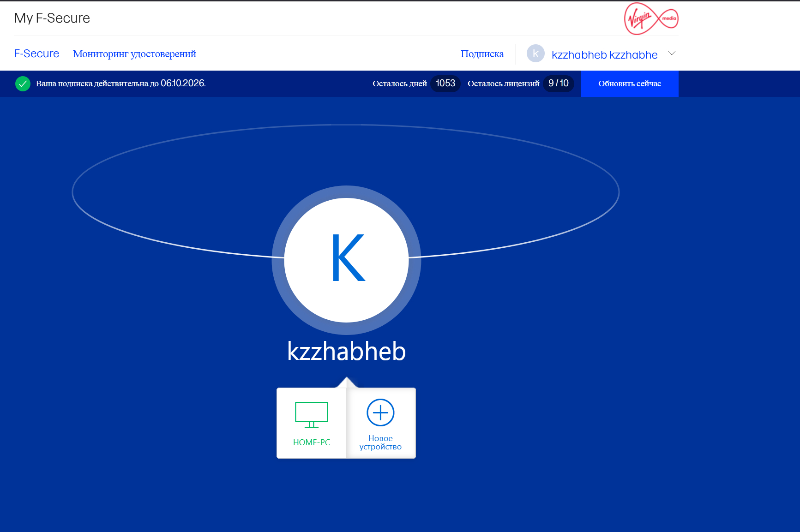
Task: Select the green HOME-PC monitor icon
Action: pyautogui.click(x=312, y=414)
